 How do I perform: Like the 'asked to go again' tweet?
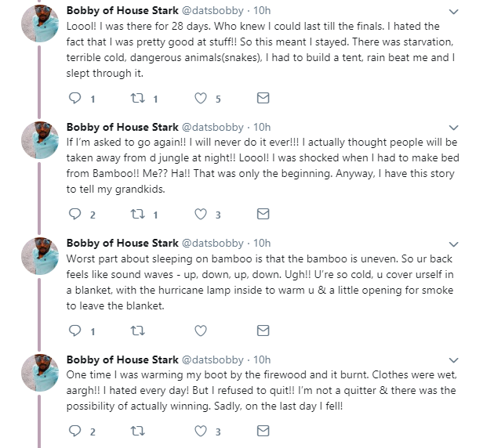point(202,215)
